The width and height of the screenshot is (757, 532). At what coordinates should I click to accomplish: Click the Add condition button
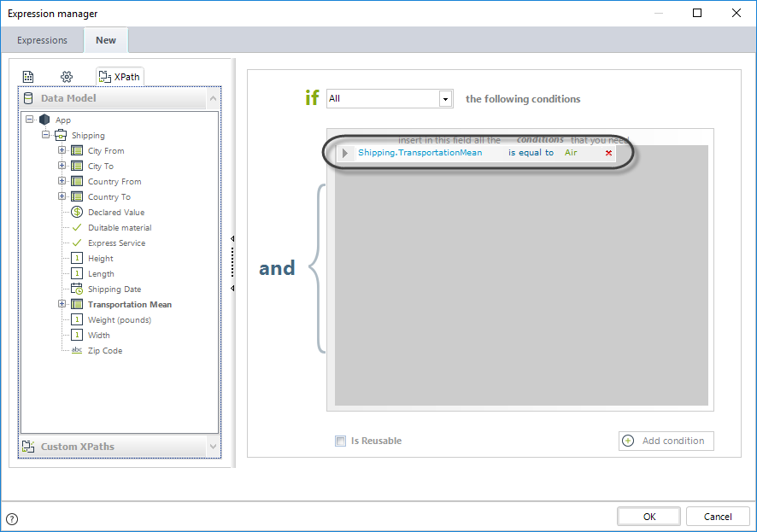coord(666,441)
